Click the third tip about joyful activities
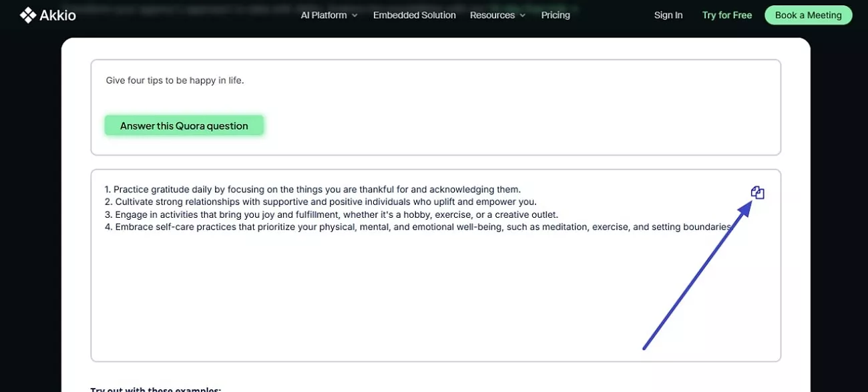 [331, 214]
